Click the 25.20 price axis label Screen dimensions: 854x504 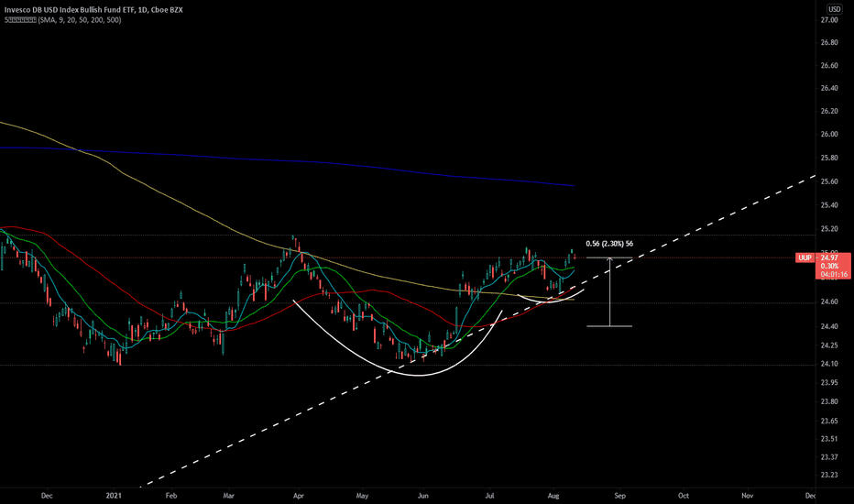coord(829,229)
